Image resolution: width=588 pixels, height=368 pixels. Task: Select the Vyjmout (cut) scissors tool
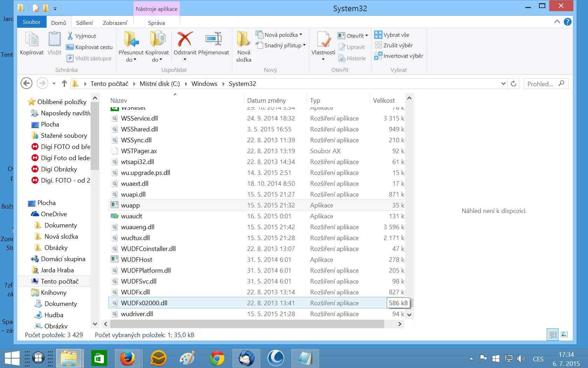pyautogui.click(x=82, y=36)
